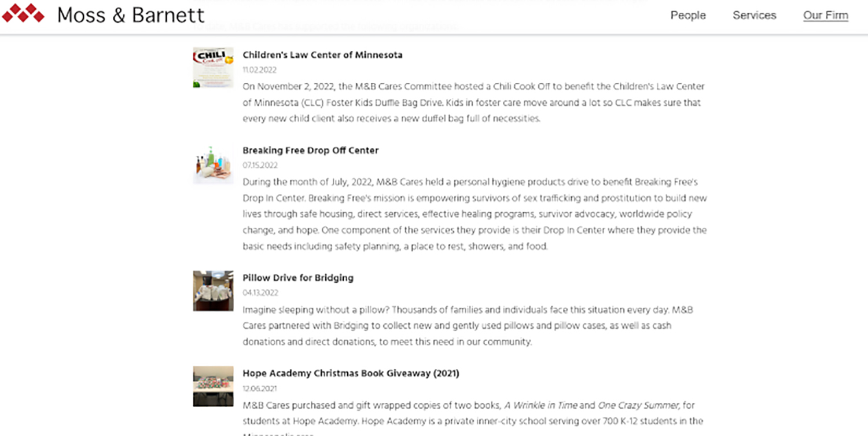Open the Children's Law Center of Minnesota article
The image size is (868, 436).
[x=323, y=54]
